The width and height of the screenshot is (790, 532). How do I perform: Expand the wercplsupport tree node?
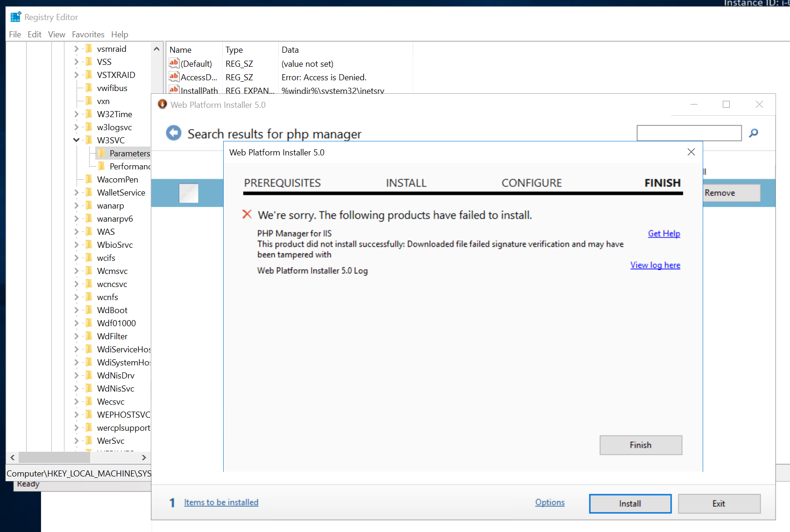click(76, 427)
